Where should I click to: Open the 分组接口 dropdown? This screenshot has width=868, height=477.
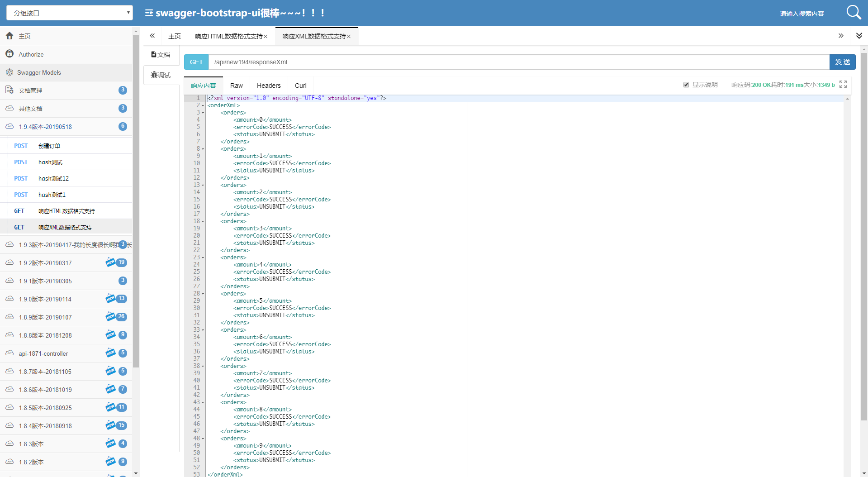pyautogui.click(x=70, y=13)
